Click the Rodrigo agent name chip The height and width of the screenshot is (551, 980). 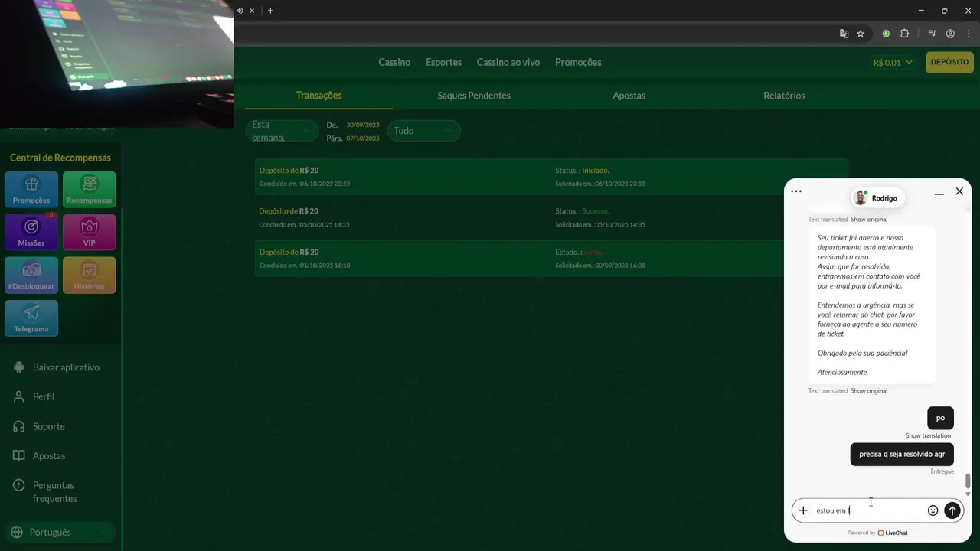(877, 198)
